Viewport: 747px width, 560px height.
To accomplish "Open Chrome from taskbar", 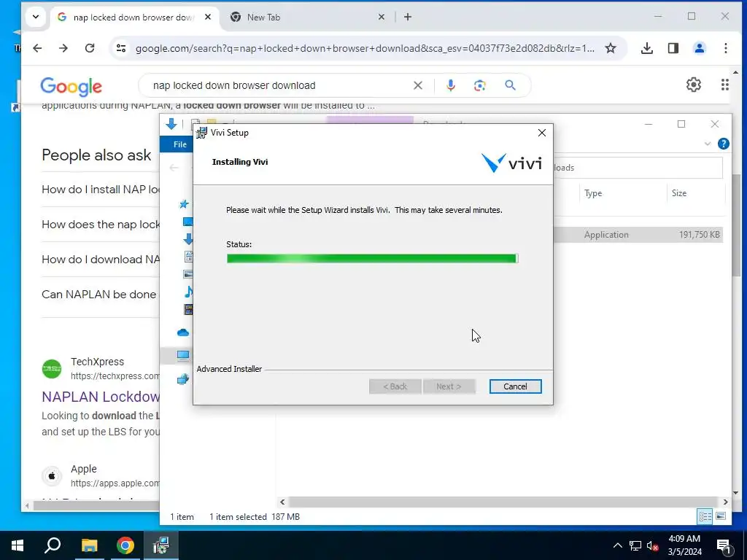I will coord(125,545).
